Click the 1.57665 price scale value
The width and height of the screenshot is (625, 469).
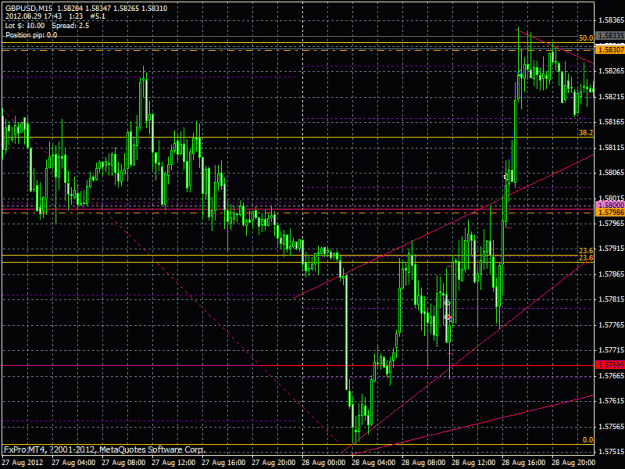point(611,376)
